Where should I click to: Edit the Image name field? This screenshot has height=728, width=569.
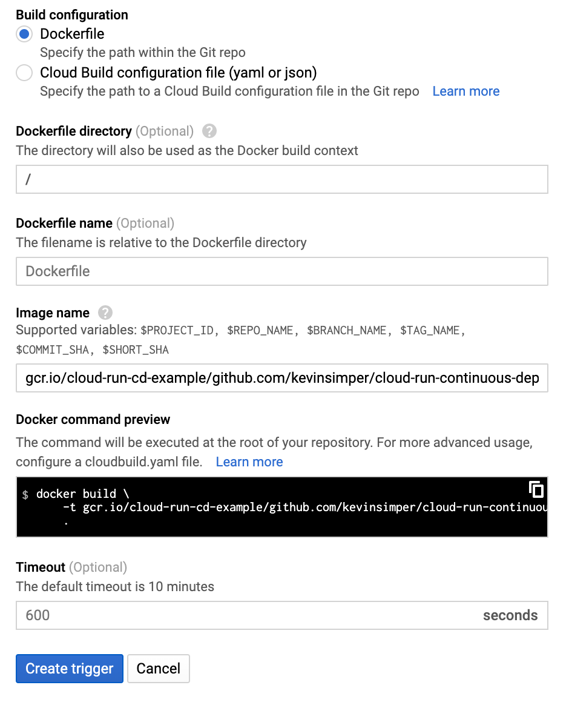pyautogui.click(x=281, y=379)
